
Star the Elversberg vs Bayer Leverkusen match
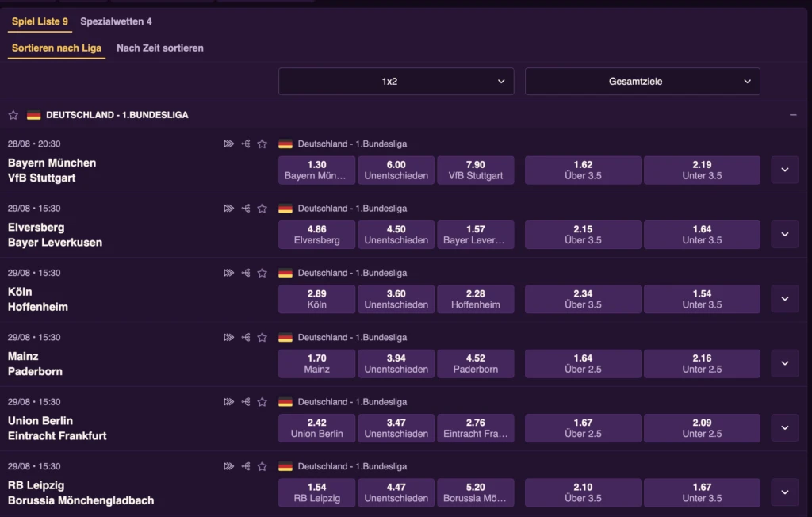262,209
